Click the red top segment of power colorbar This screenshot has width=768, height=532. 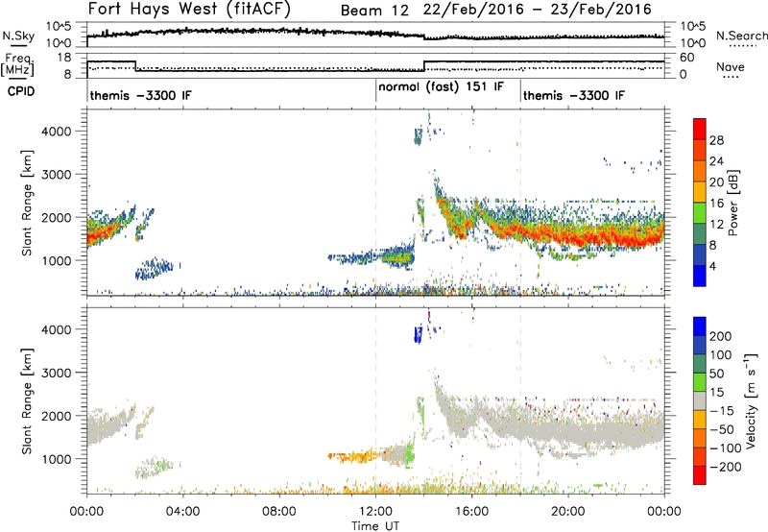click(x=700, y=129)
